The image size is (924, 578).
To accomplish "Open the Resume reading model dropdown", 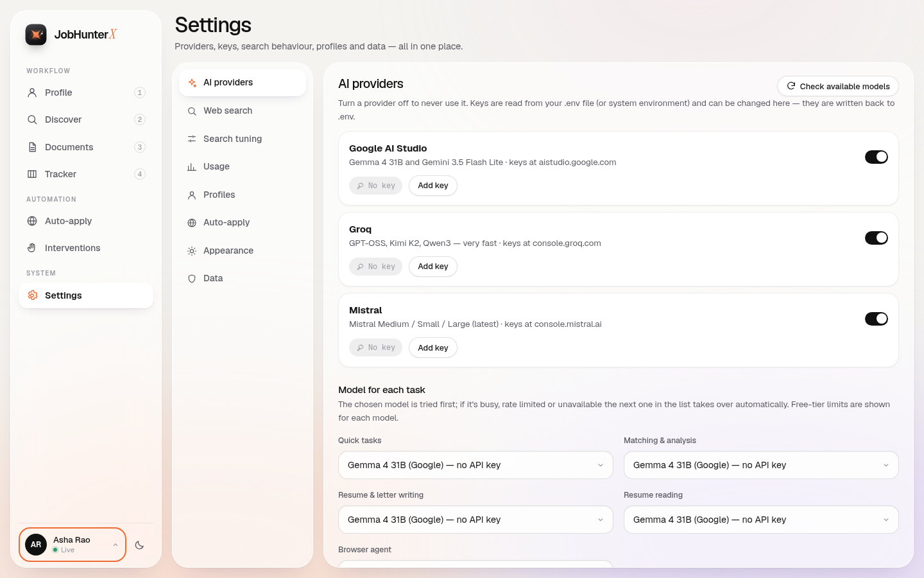I will [x=761, y=520].
